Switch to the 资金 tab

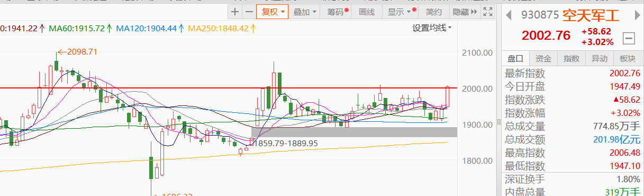[x=543, y=59]
